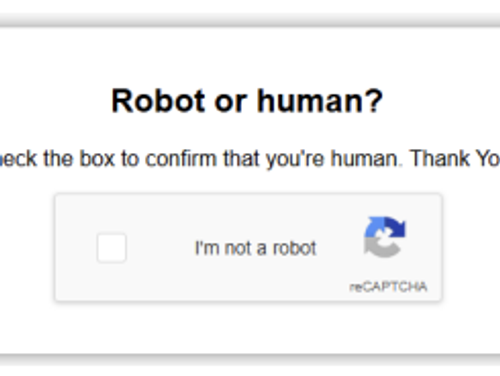Click the gray arrow of reCAPTCHA logo
The width and height of the screenshot is (500, 376).
click(382, 248)
